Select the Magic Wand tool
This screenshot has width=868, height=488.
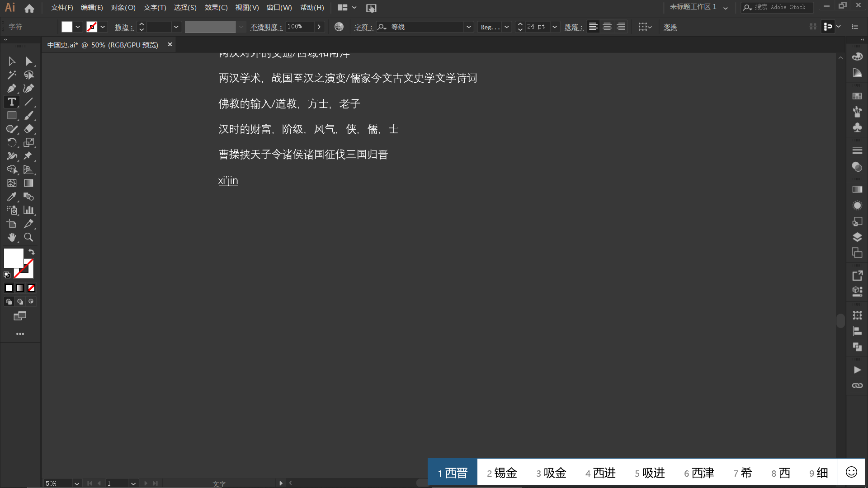click(x=12, y=75)
